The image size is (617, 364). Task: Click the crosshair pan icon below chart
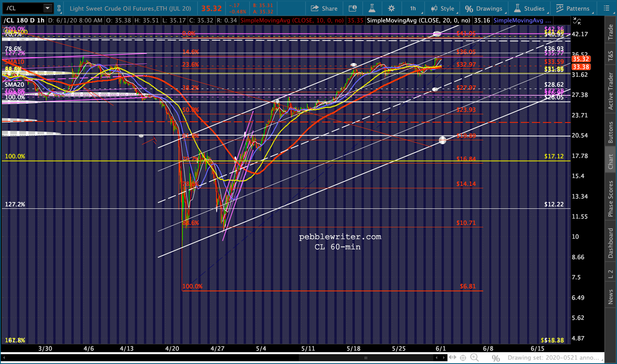[x=464, y=358]
